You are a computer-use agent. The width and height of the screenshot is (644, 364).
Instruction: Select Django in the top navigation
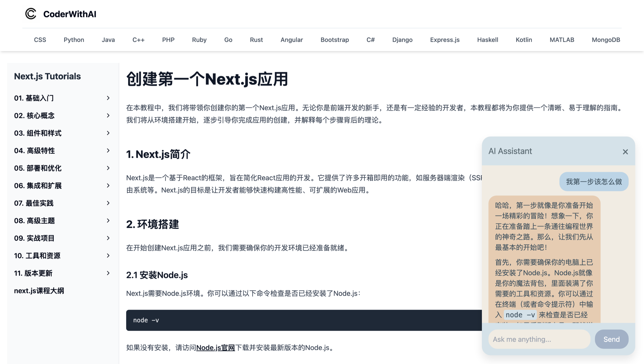402,40
